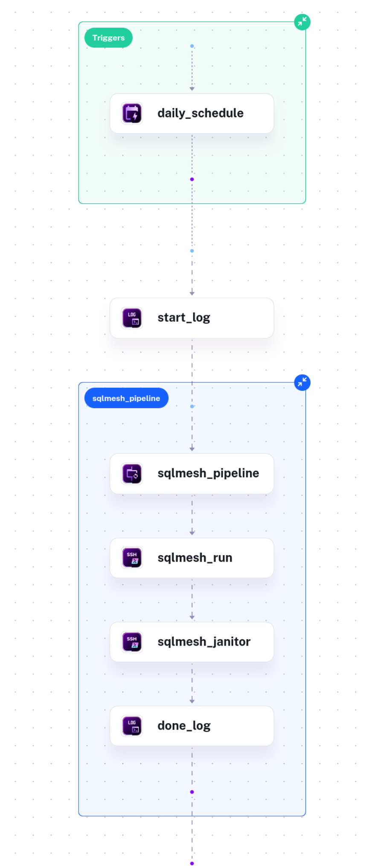Click the sqlmesh_pipeline flow icon
This screenshot has width=372, height=868.
[132, 473]
